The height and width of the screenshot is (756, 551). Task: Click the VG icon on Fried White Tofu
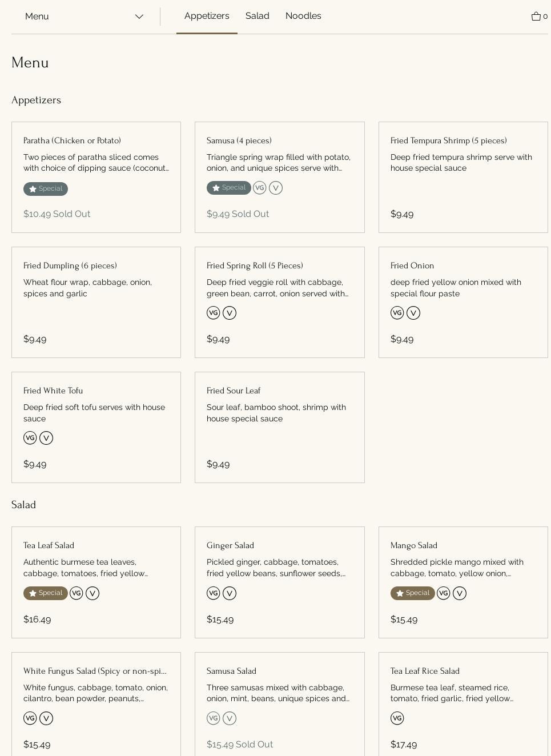pos(30,438)
